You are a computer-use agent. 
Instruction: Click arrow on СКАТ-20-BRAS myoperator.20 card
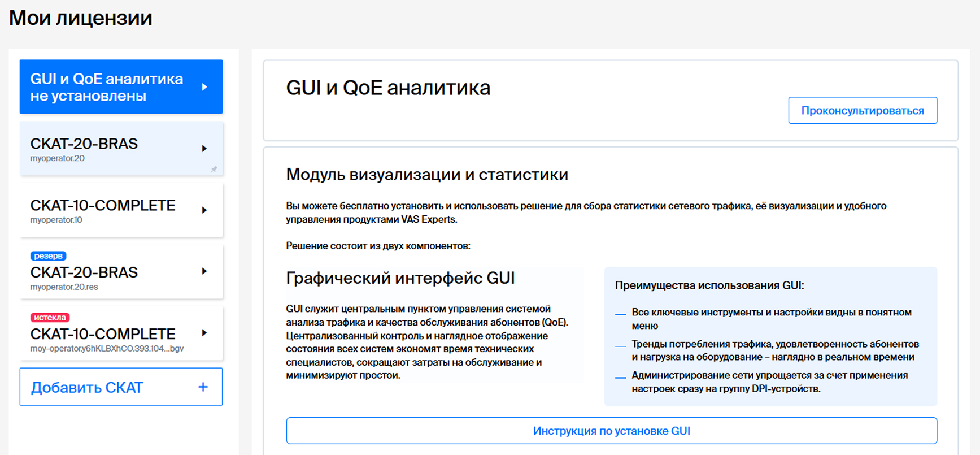click(x=204, y=149)
